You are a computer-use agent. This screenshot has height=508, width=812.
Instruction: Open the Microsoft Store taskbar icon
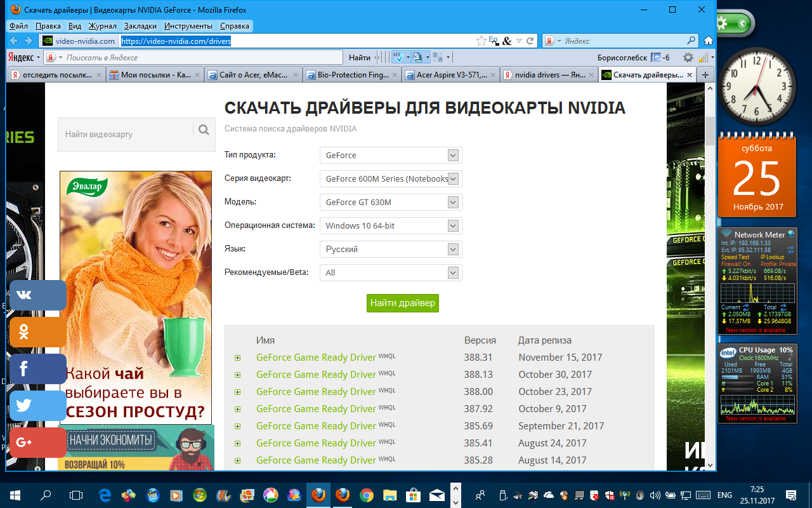point(413,495)
